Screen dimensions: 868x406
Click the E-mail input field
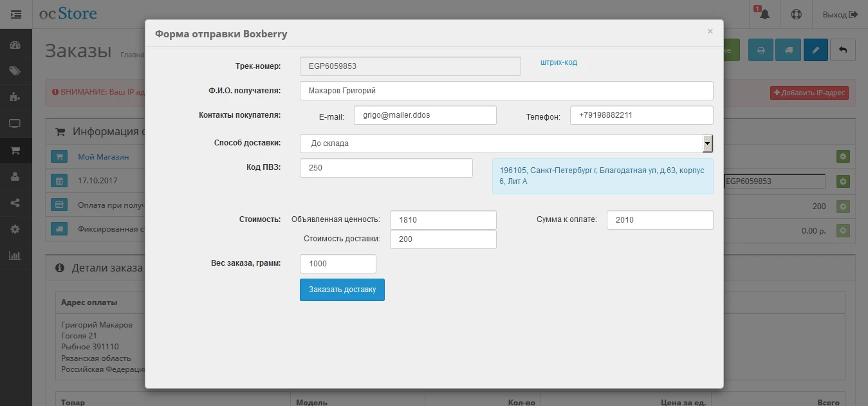tap(425, 115)
